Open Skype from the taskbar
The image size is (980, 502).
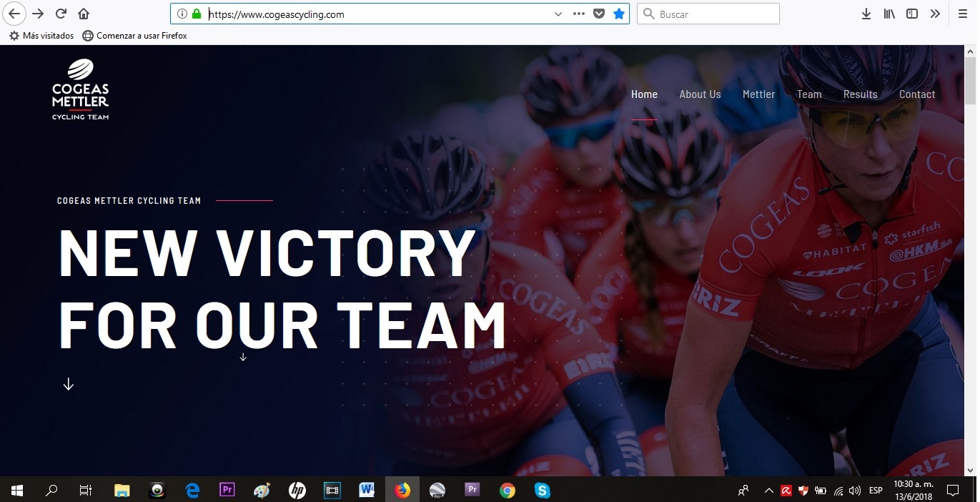(x=543, y=491)
